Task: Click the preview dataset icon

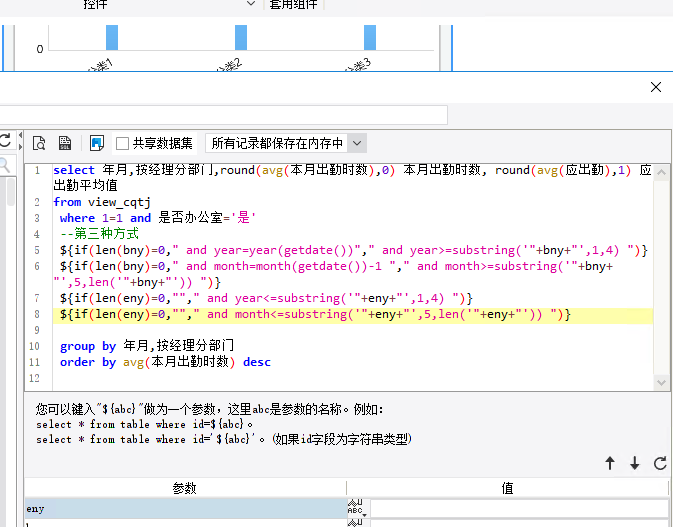Action: [x=40, y=143]
